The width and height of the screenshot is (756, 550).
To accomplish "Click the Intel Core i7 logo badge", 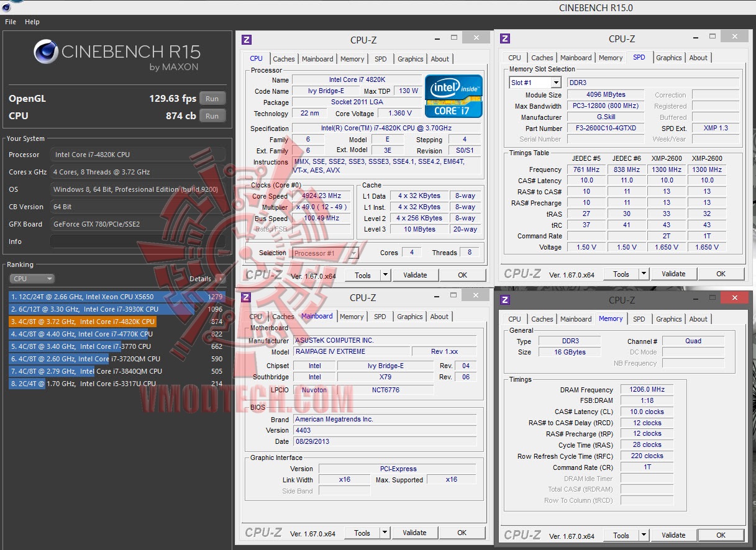I will click(x=453, y=96).
